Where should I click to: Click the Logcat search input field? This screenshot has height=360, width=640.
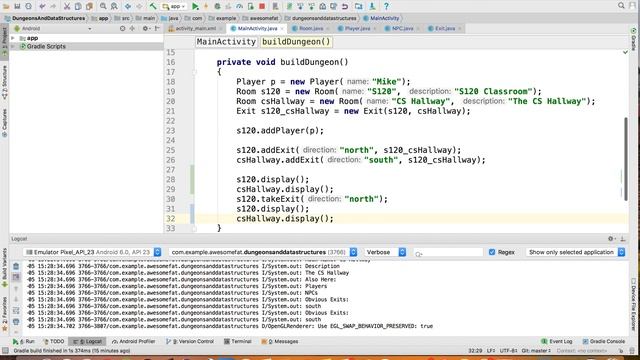[x=448, y=253]
